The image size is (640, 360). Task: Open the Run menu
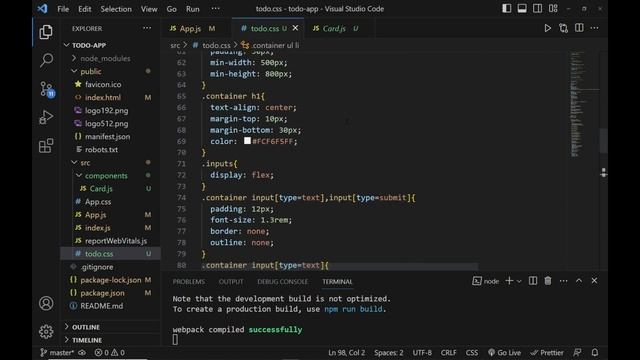pyautogui.click(x=193, y=9)
